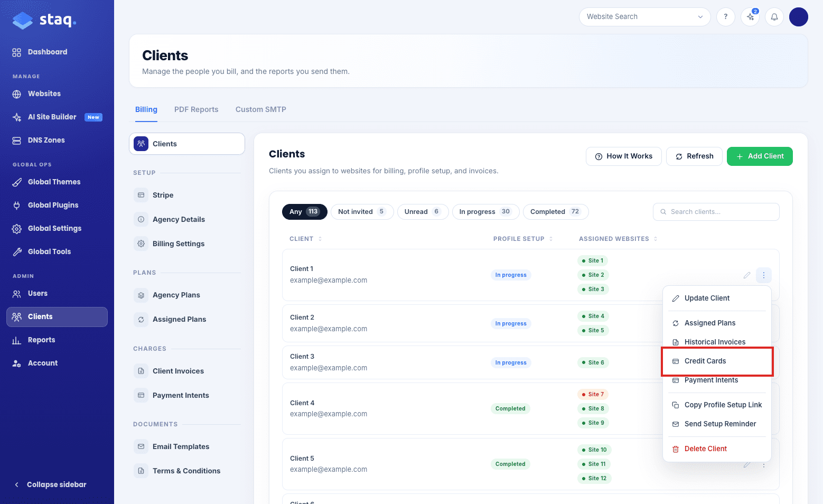The image size is (823, 504).
Task: Open the Website Search dropdown
Action: click(x=645, y=17)
